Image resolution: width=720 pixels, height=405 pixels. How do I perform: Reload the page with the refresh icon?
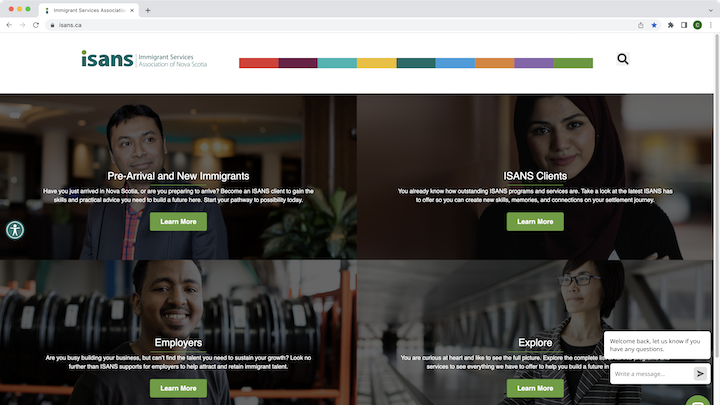click(36, 25)
